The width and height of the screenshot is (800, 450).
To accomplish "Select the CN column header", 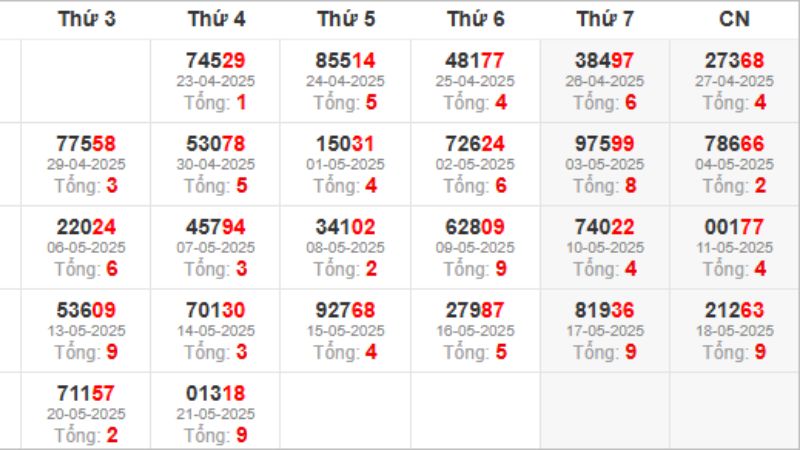I will tap(734, 19).
